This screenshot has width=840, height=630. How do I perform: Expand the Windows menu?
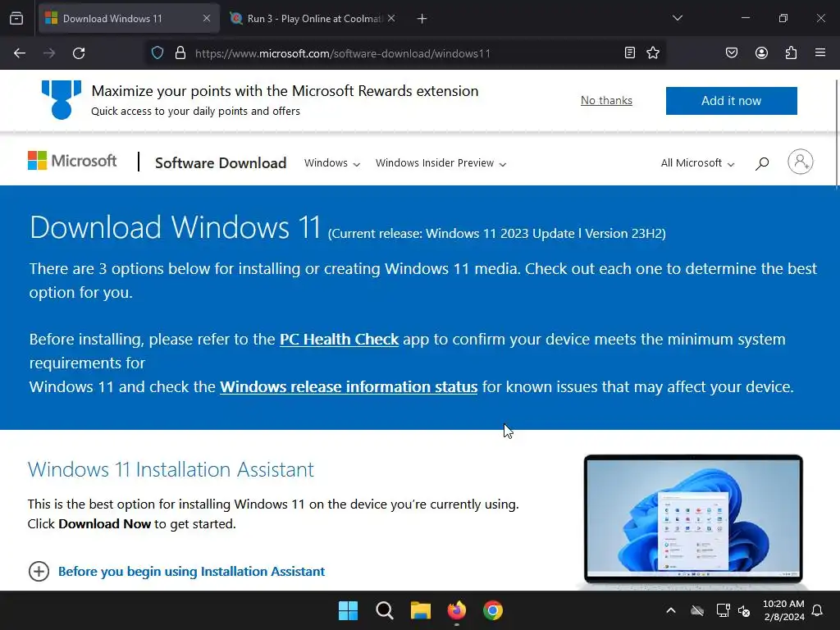[331, 163]
